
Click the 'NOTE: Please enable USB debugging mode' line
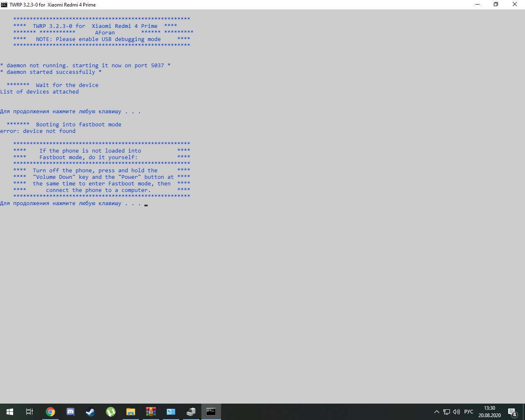click(98, 39)
